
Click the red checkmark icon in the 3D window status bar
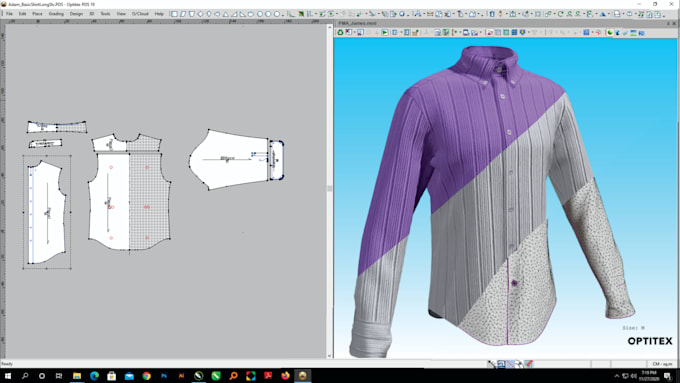pos(529,364)
